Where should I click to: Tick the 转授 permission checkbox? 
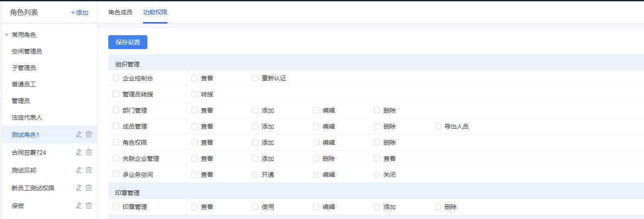(x=194, y=94)
